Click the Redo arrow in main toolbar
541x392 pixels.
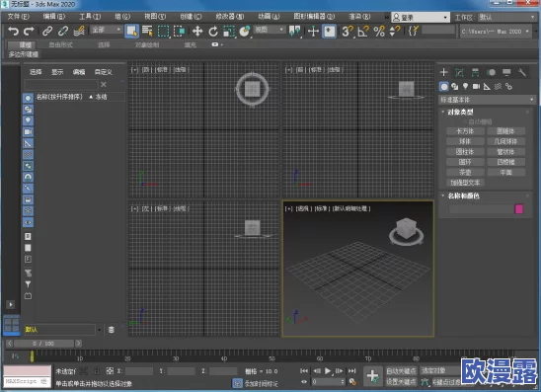[x=29, y=31]
